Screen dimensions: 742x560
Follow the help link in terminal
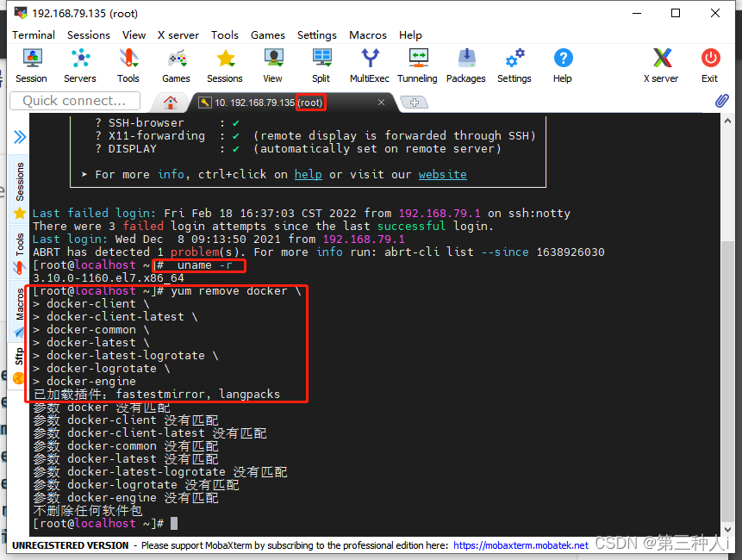pyautogui.click(x=308, y=175)
